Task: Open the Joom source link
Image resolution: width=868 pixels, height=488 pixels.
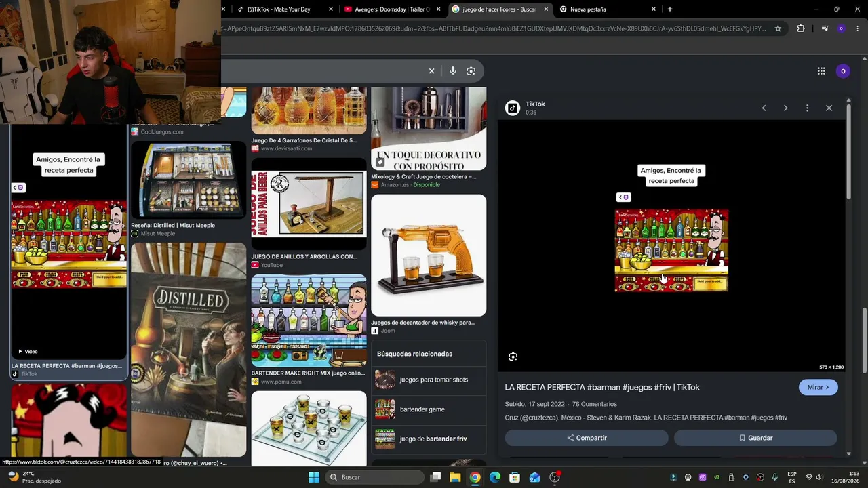Action: click(x=382, y=331)
